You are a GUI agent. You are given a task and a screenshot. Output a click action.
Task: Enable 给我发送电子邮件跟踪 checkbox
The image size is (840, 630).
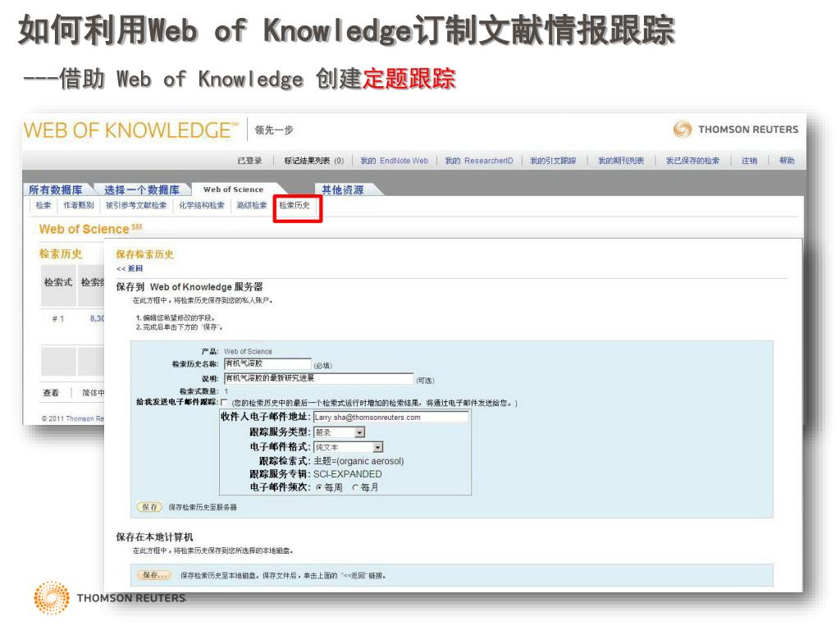click(x=224, y=402)
